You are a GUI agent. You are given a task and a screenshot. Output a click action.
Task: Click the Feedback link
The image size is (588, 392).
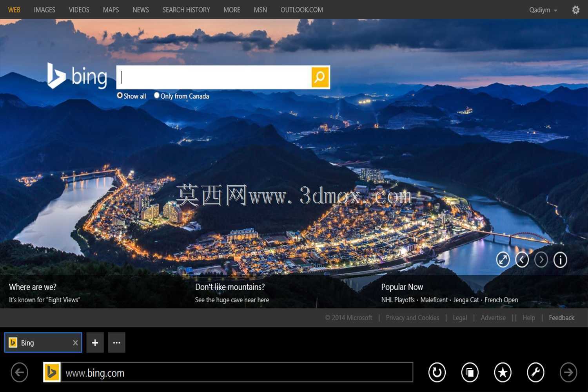tap(561, 318)
